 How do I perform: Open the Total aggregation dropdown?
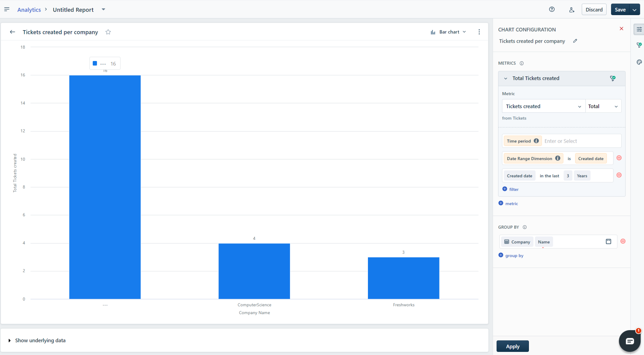tap(603, 106)
